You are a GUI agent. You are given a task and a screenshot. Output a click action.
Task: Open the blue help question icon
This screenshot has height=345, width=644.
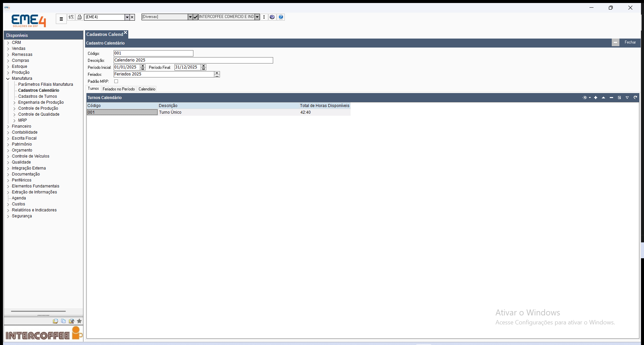pos(281,17)
